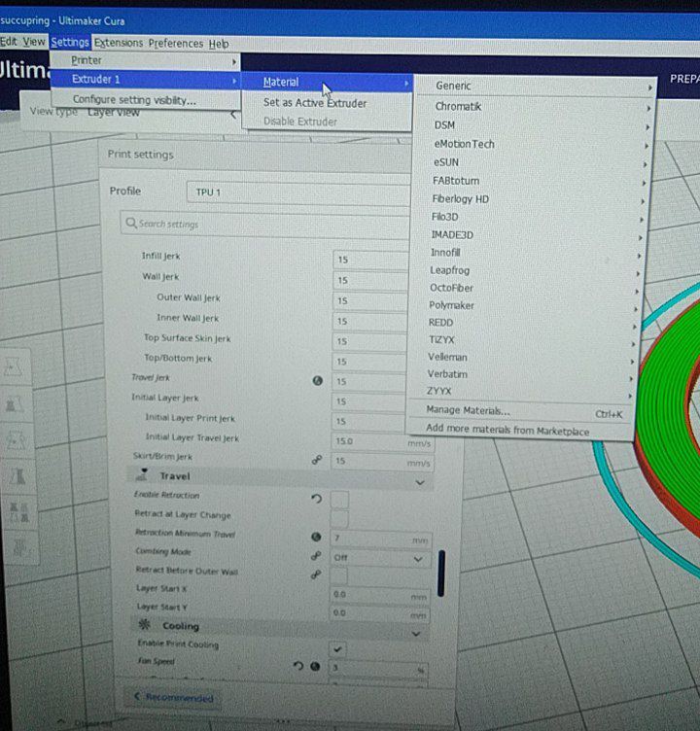Click info icon beside Retraction Minimum Travel
The image size is (700, 731).
(316, 538)
